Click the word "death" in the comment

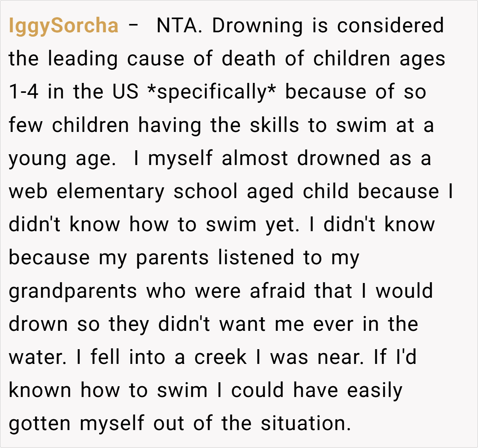click(x=249, y=59)
